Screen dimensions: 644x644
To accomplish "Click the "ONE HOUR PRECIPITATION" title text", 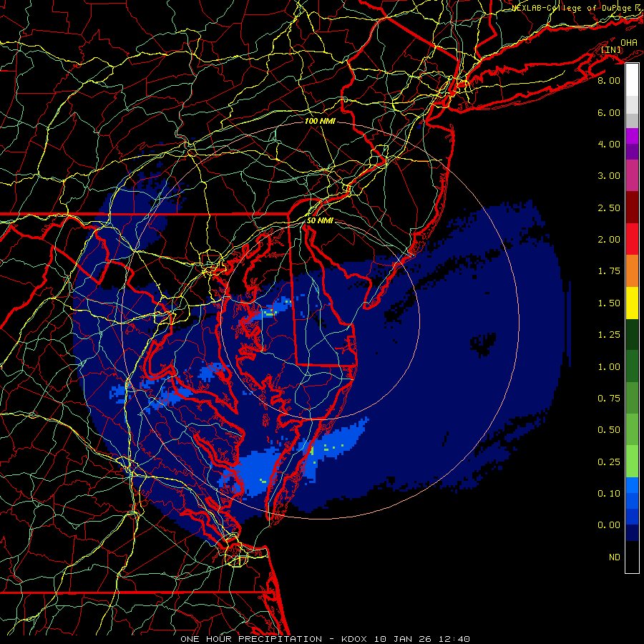I will pos(251,639).
